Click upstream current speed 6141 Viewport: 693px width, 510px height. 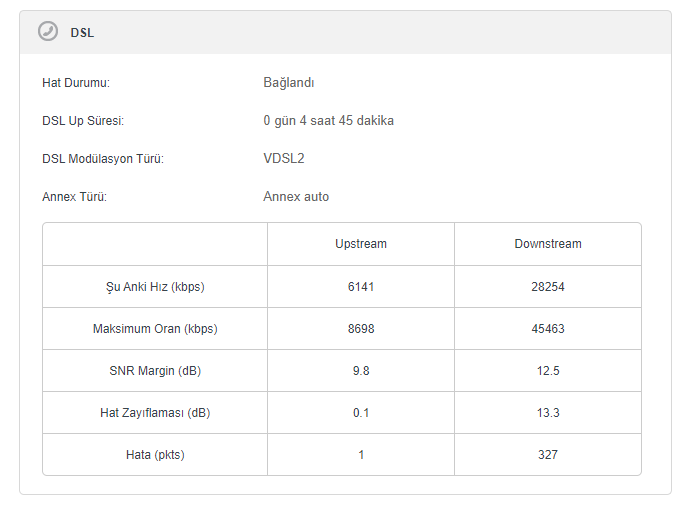[361, 287]
